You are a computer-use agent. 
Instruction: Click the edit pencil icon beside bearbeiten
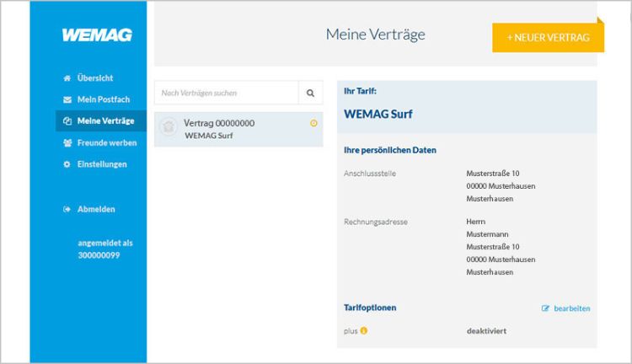pyautogui.click(x=545, y=308)
